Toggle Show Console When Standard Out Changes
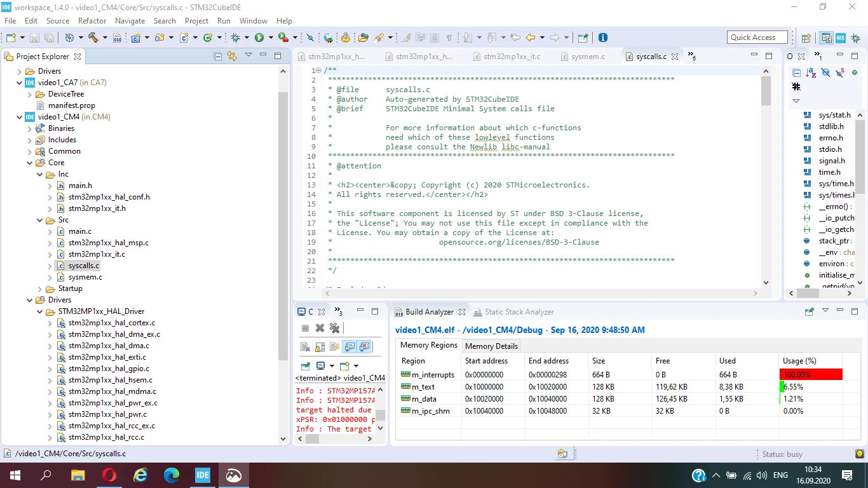The width and height of the screenshot is (868, 488). point(349,346)
